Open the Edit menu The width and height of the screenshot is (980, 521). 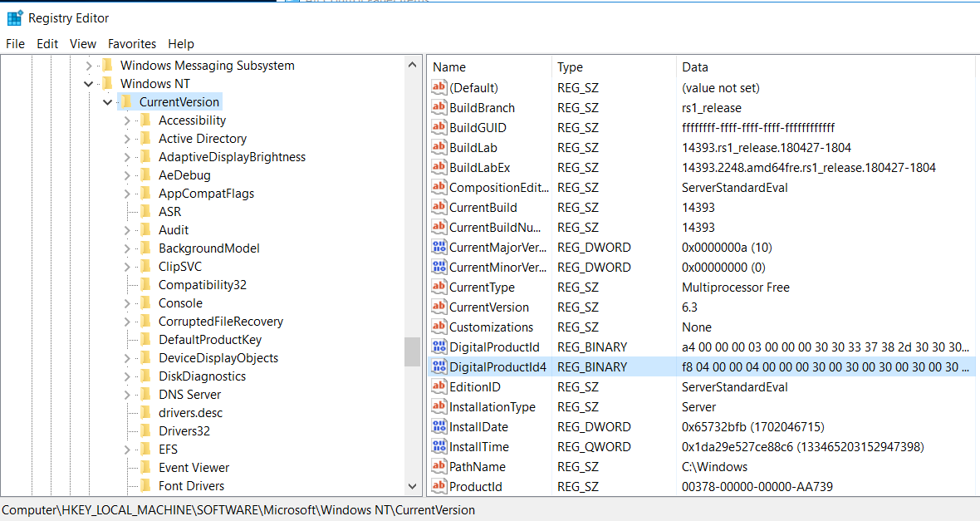pos(47,44)
